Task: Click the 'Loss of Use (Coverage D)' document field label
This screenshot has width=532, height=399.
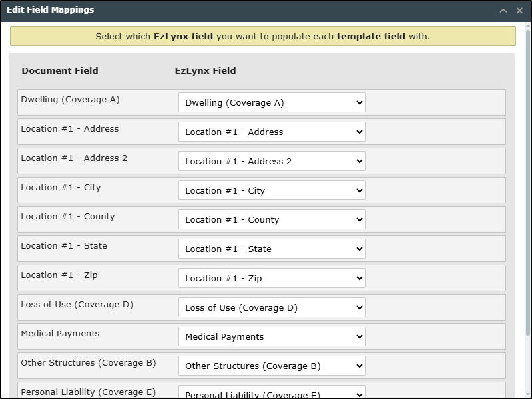Action: 77,305
